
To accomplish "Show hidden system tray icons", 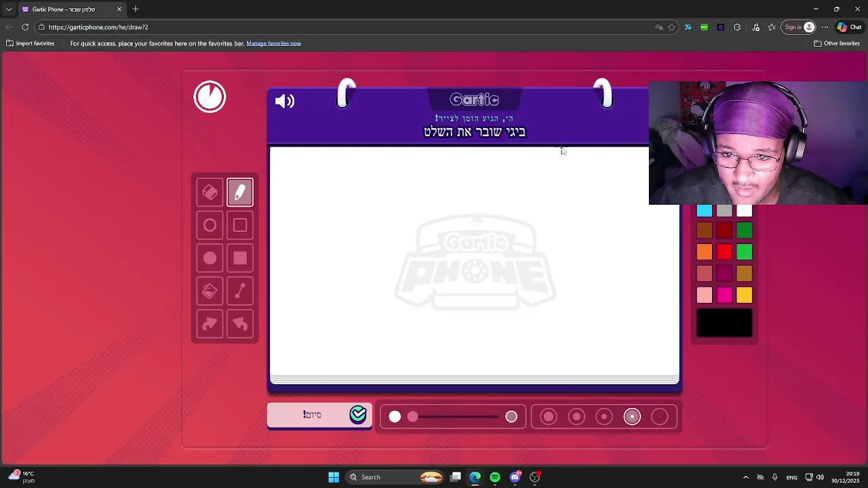I will pos(746,477).
